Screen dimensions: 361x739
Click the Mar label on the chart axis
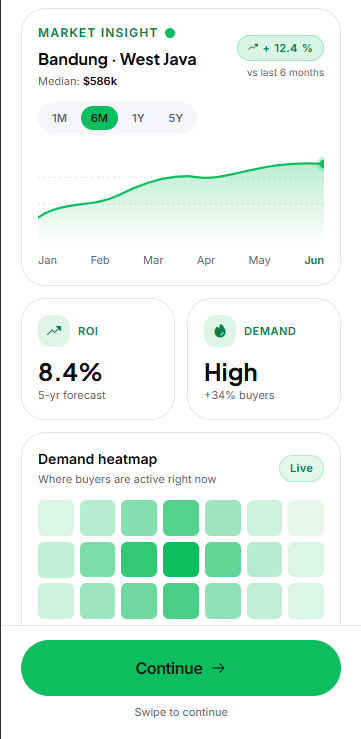coord(153,260)
